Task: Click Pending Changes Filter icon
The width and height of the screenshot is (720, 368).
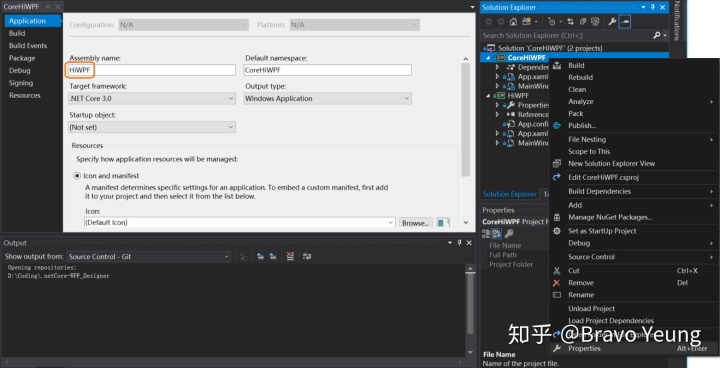Action: point(552,22)
